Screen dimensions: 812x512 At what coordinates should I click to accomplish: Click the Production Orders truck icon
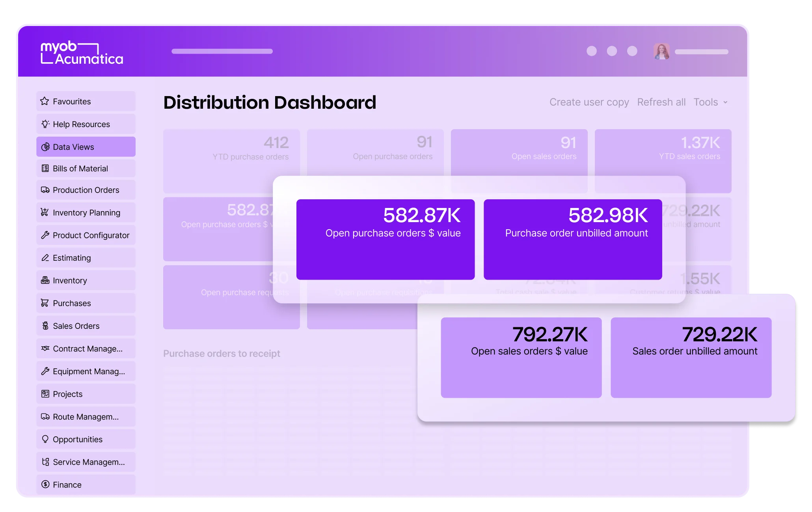pos(45,190)
